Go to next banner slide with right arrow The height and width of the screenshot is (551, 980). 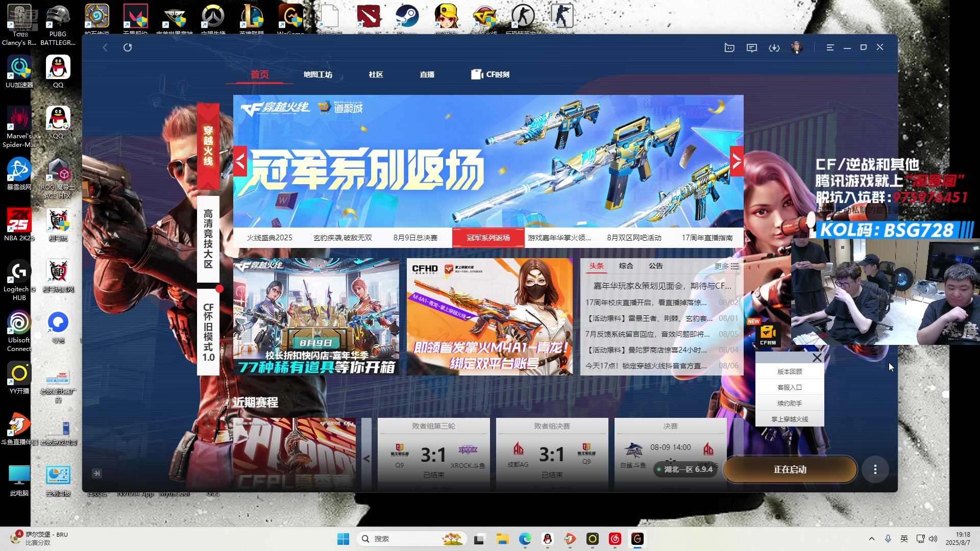[737, 161]
